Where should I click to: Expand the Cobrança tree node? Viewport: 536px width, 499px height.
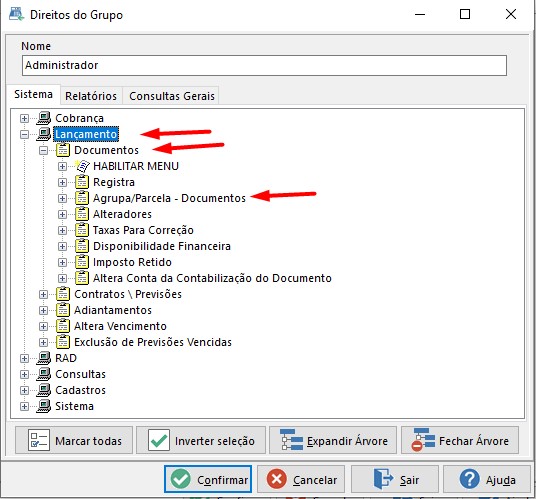click(x=24, y=119)
